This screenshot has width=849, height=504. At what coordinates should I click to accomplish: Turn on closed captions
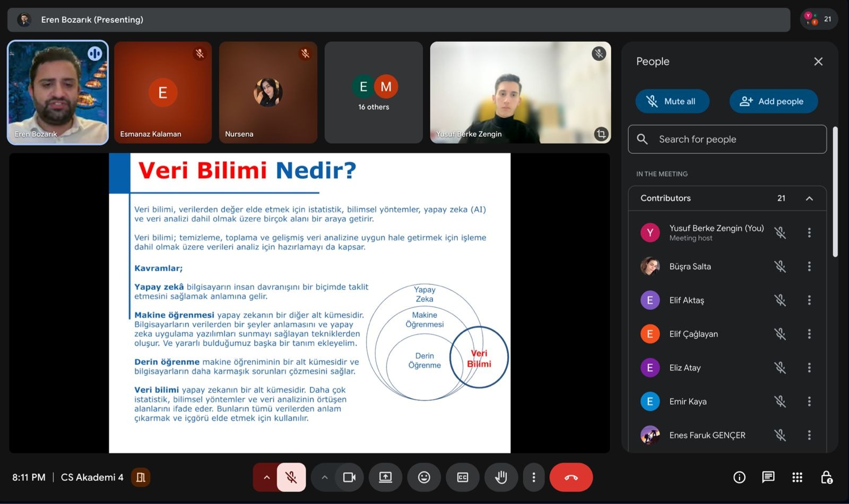(x=463, y=477)
